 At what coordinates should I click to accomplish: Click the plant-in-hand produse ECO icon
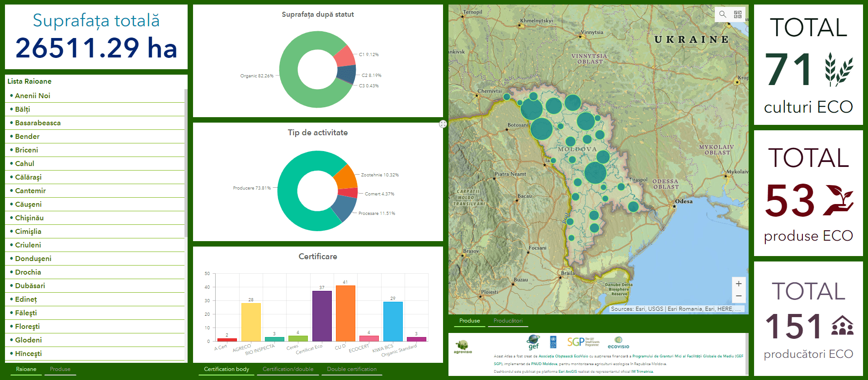[x=839, y=200]
